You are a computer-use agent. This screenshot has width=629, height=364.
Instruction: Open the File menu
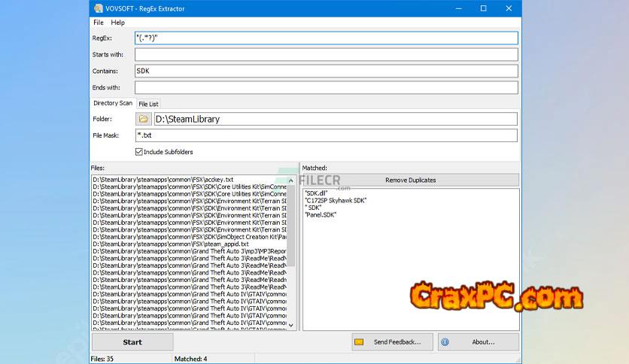click(x=99, y=23)
